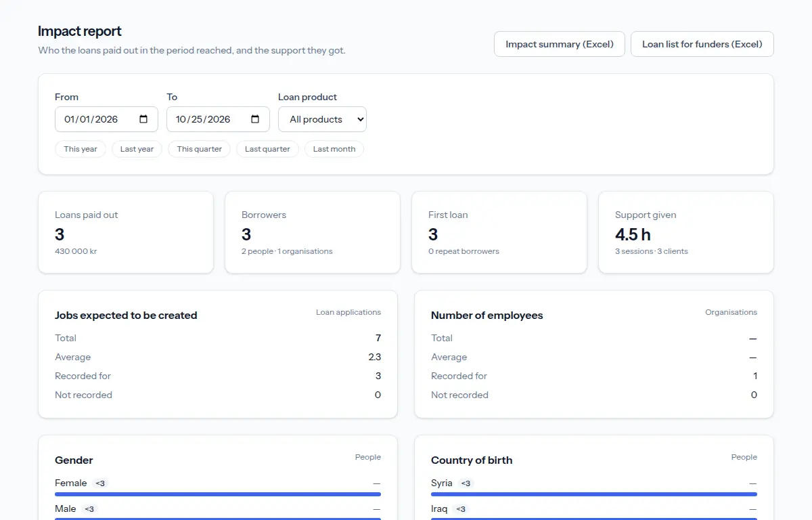Image resolution: width=812 pixels, height=520 pixels.
Task: Click the 3 sessions · 3 clients text
Action: coord(652,251)
